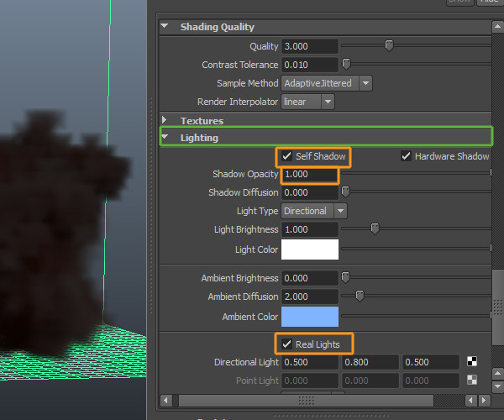The height and width of the screenshot is (420, 504).
Task: Click the Lighting section title
Action: 199,138
